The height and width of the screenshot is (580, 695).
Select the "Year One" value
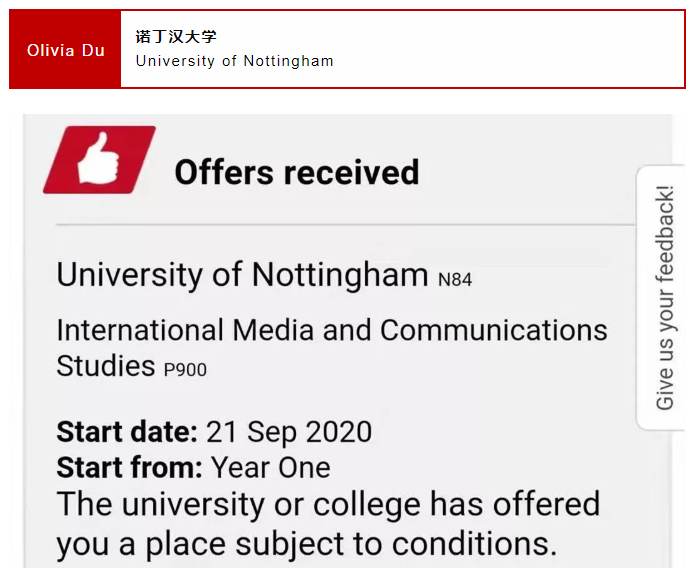(x=270, y=467)
